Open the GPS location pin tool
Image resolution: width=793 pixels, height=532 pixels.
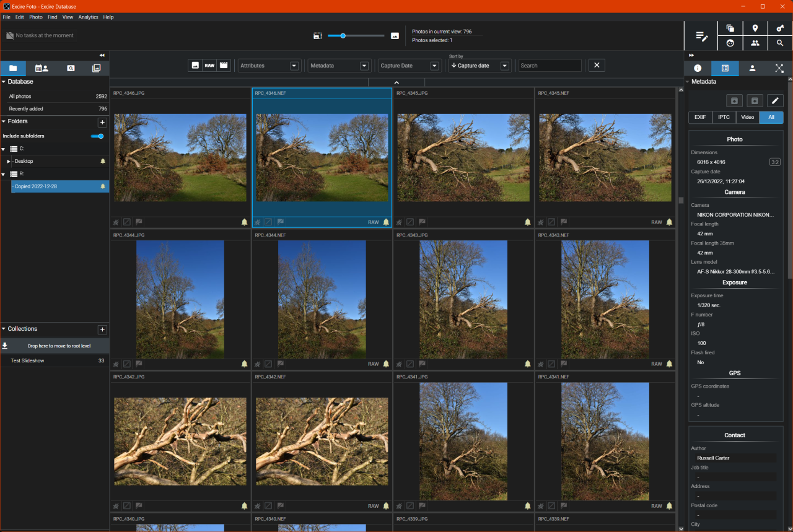click(755, 28)
